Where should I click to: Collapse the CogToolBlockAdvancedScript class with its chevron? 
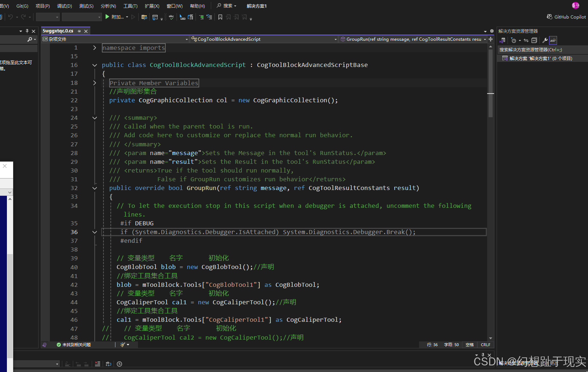point(94,65)
